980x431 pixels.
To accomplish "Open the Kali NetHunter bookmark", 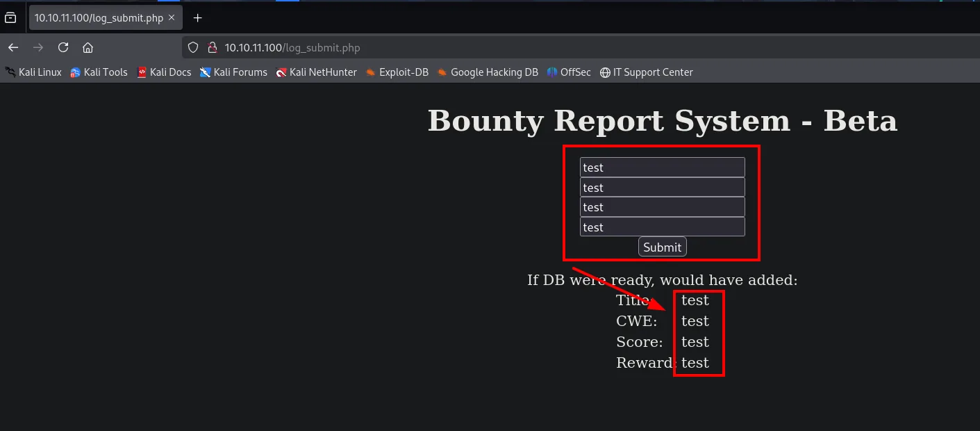I will point(316,72).
